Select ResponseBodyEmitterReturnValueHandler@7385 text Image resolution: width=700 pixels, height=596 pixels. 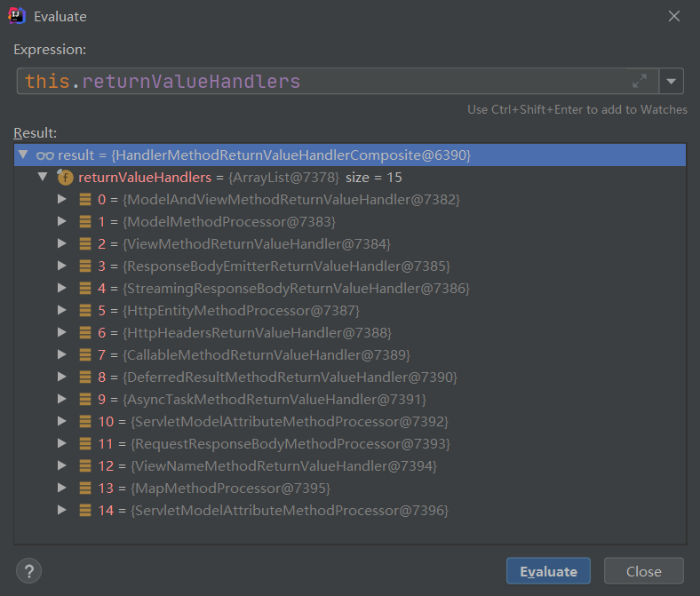point(286,266)
